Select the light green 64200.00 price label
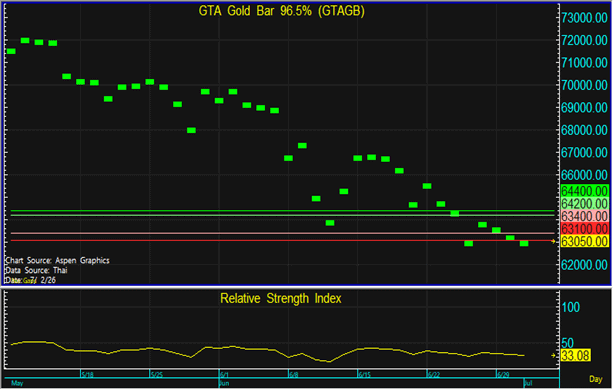Screen dimensions: 613x390 (584, 204)
